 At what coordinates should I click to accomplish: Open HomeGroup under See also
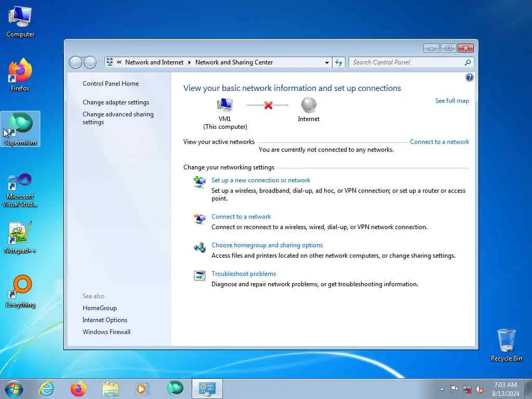99,308
